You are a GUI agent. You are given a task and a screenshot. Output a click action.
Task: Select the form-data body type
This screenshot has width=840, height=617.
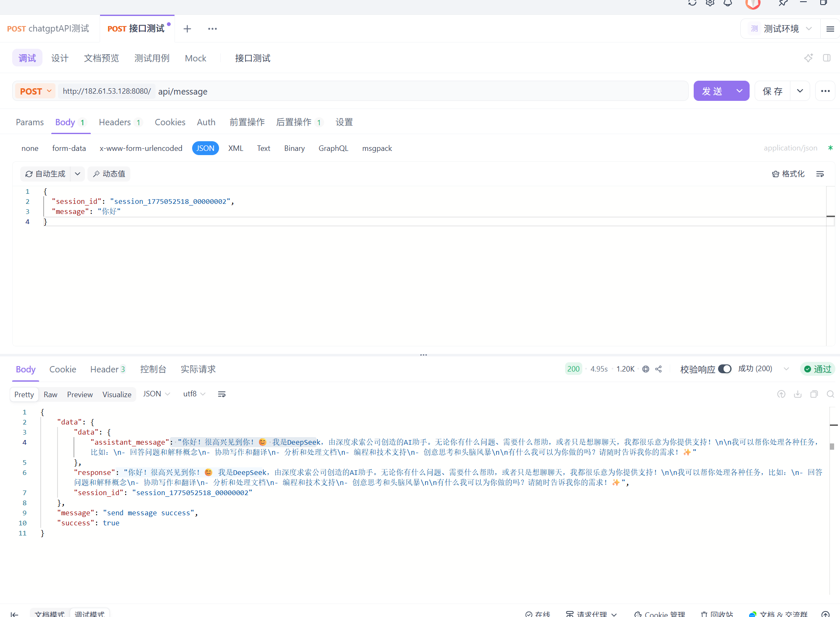(x=69, y=148)
